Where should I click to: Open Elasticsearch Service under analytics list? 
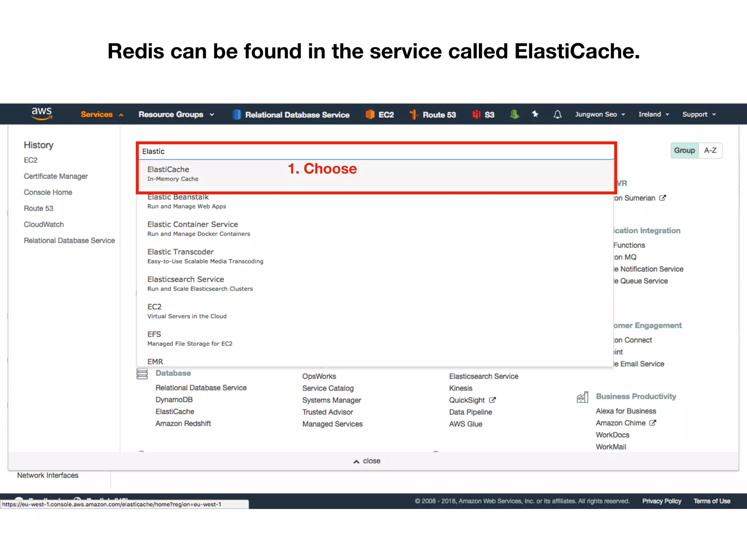pyautogui.click(x=484, y=377)
